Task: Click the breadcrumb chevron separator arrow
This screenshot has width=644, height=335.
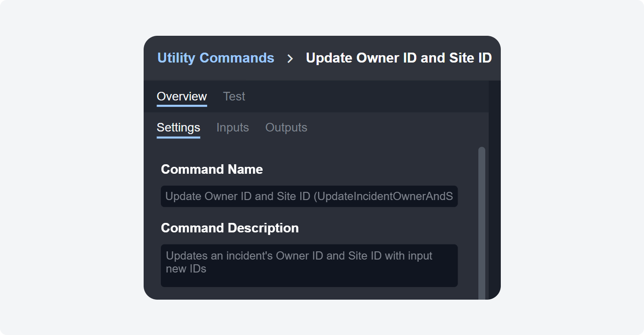Action: coord(290,59)
